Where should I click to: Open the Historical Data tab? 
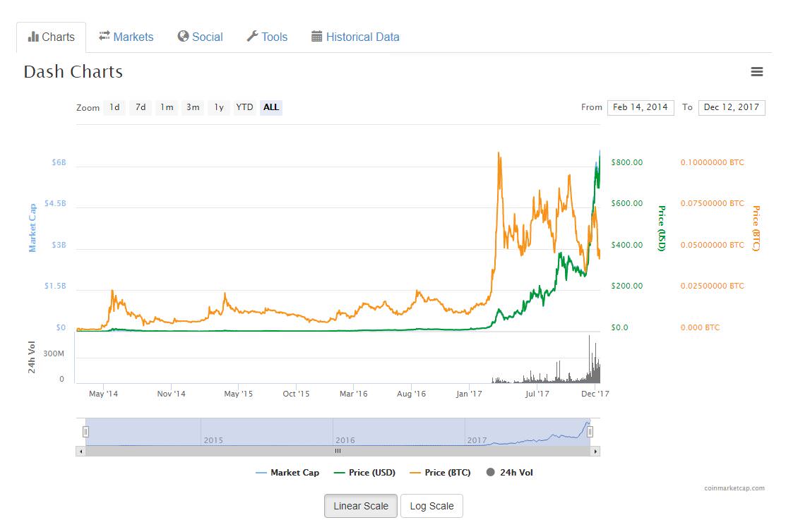(355, 37)
